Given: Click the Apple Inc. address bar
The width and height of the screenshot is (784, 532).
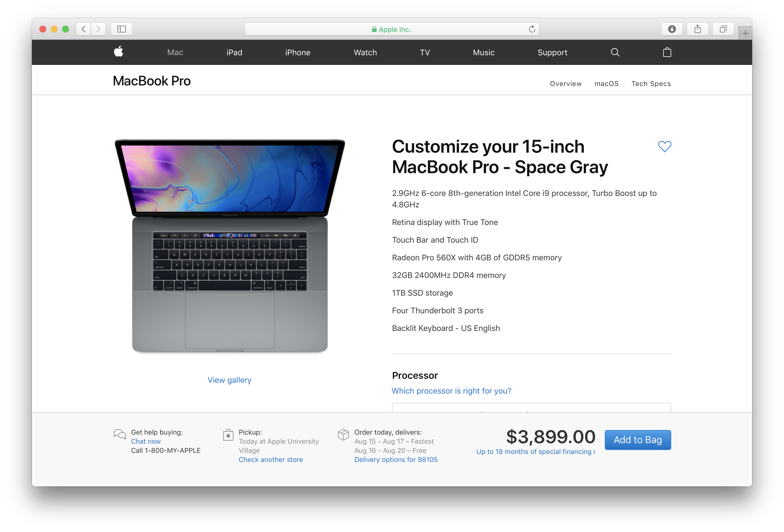Looking at the screenshot, I should point(392,29).
